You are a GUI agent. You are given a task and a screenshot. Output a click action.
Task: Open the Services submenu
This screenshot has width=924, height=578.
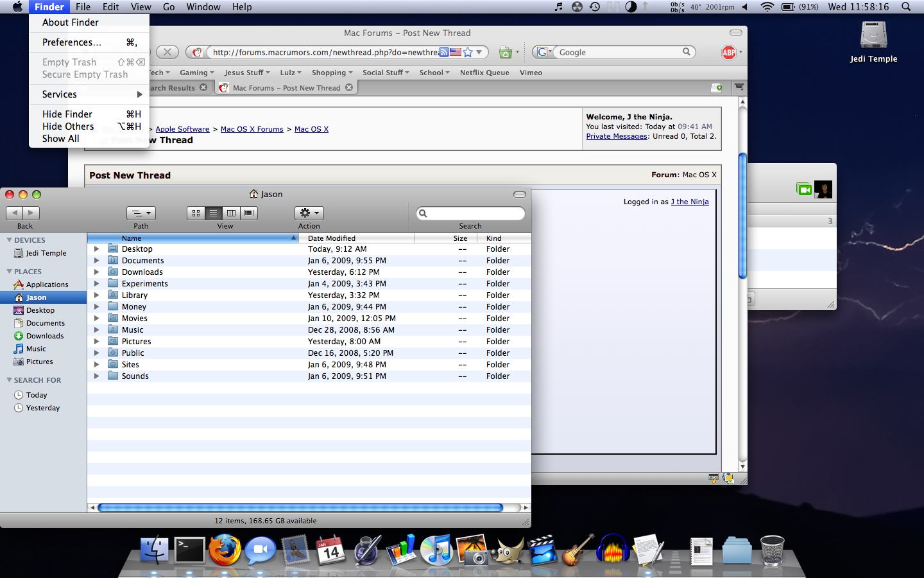[89, 94]
